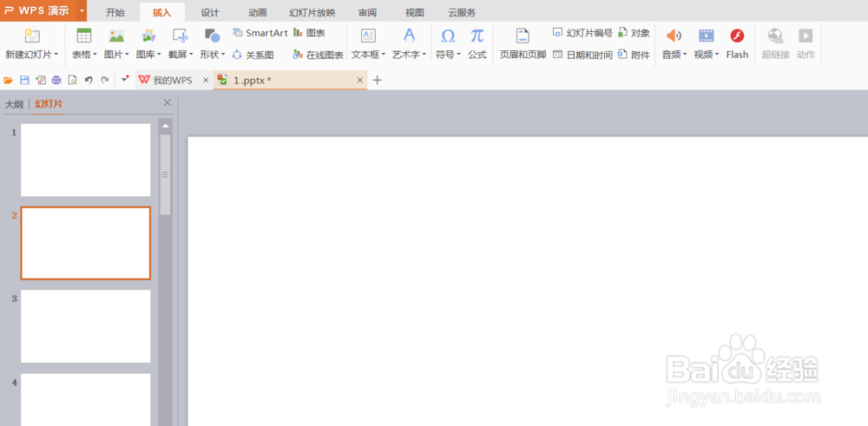This screenshot has width=868, height=426.
Task: Expand the 截屏 dropdown arrow
Action: pos(191,55)
